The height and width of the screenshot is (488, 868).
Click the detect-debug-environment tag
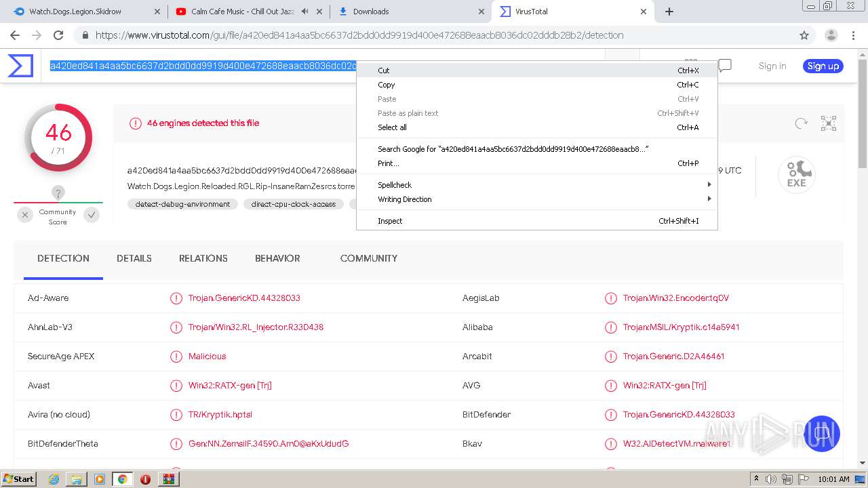pyautogui.click(x=182, y=204)
